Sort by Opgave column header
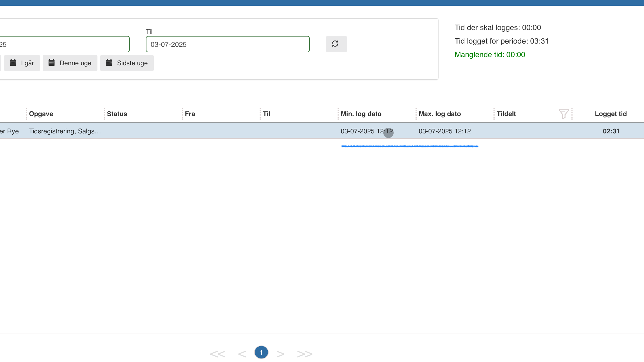This screenshot has height=362, width=644. click(x=41, y=114)
